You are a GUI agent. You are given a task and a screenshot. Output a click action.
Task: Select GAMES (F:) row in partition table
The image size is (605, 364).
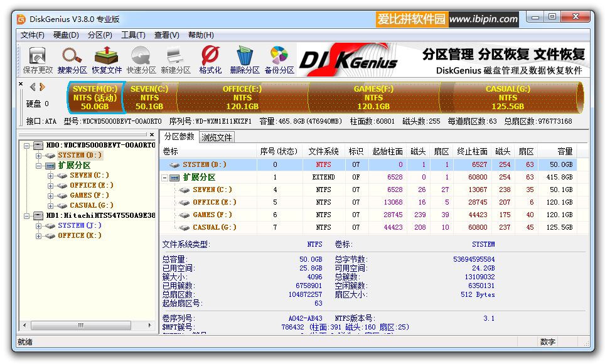click(368, 215)
